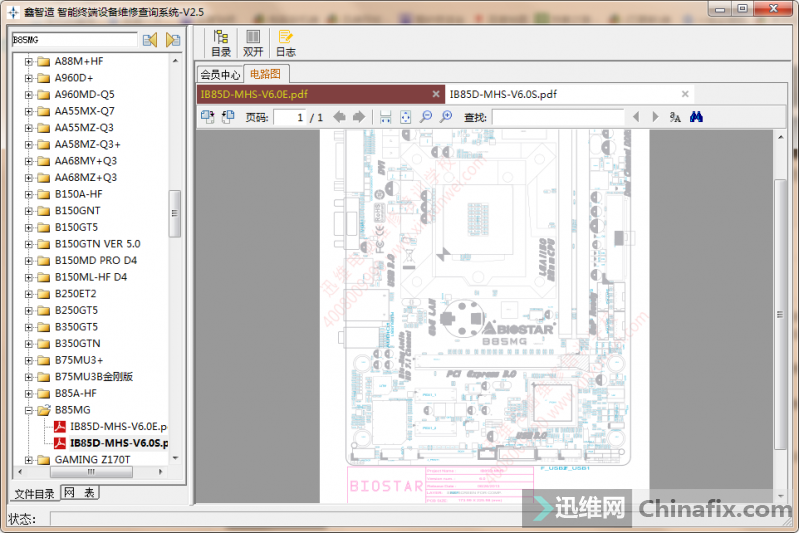Expand the B250ET2 folder
The width and height of the screenshot is (799, 533).
tap(29, 294)
